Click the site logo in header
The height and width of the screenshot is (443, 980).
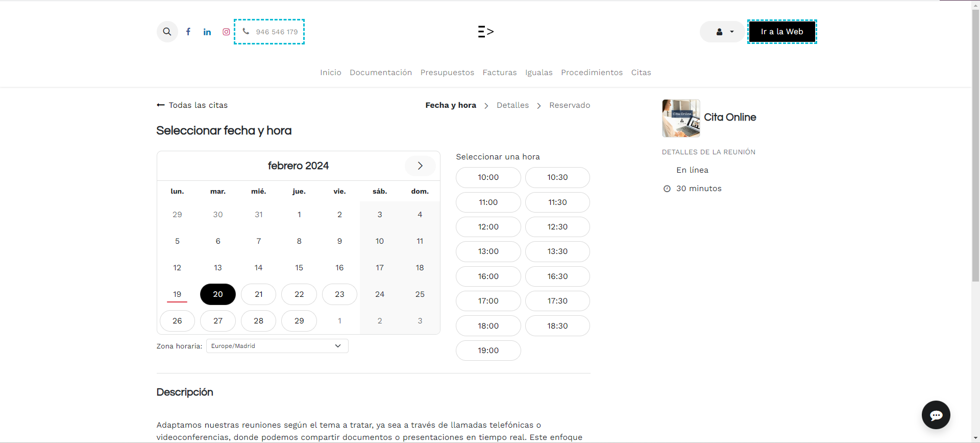(x=485, y=32)
